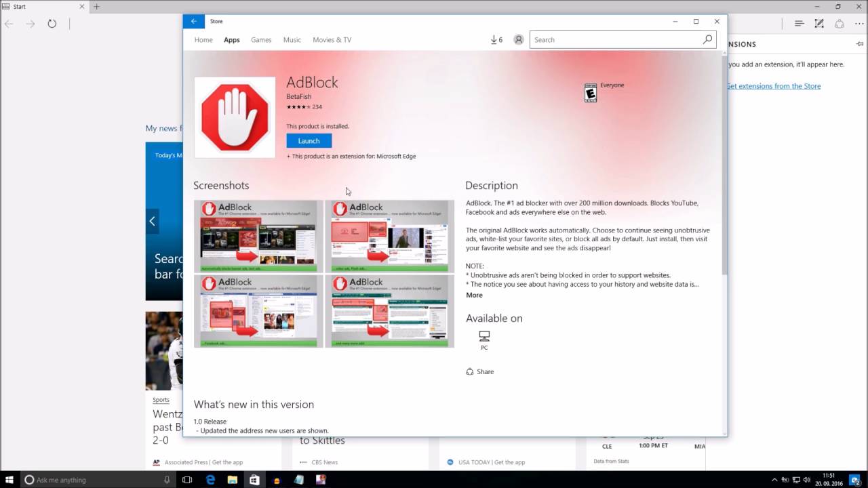Screen dimensions: 868x488
Task: Click the Edge Share icon
Action: click(840, 24)
